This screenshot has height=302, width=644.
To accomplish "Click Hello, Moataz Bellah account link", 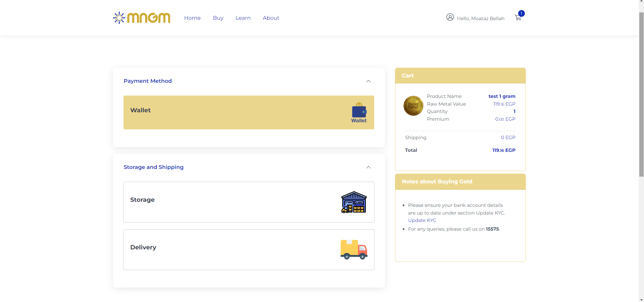I will coord(480,18).
